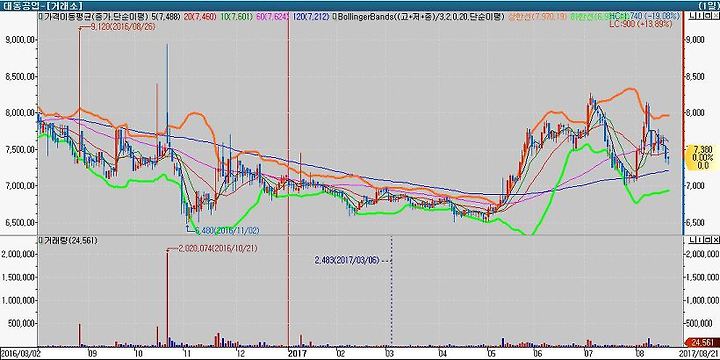This screenshot has width=720, height=360.
Task: Click the month 09 label on the time axis
Action: click(x=92, y=354)
